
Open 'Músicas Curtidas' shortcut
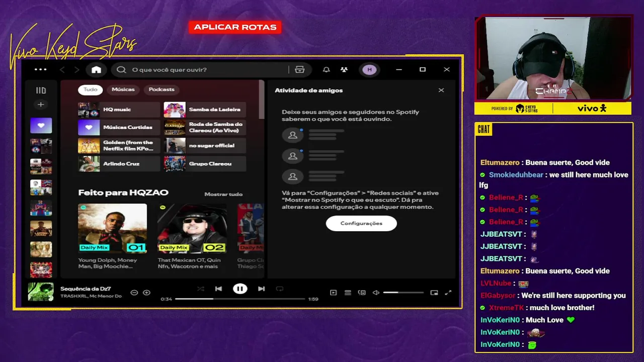119,128
